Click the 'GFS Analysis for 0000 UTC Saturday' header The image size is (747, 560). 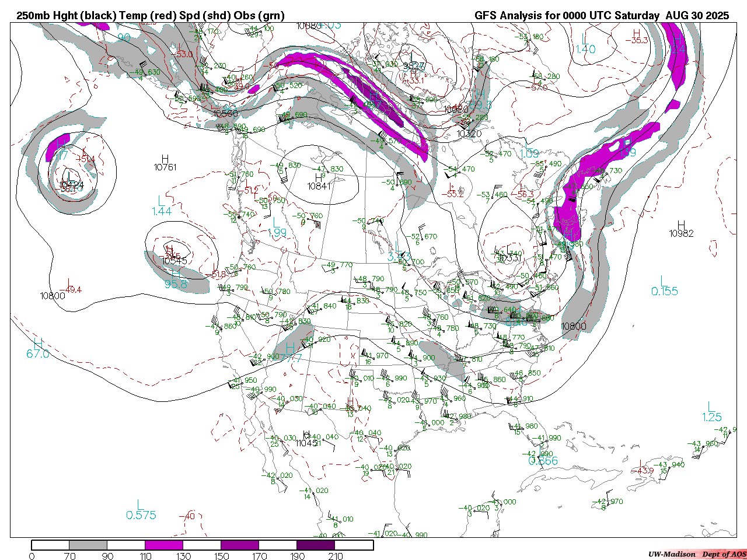click(566, 16)
